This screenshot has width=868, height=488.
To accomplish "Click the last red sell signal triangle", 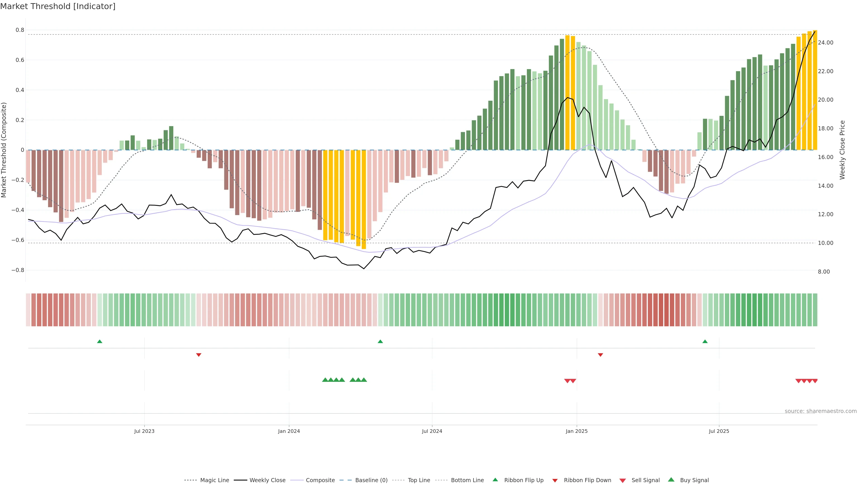I will click(815, 381).
